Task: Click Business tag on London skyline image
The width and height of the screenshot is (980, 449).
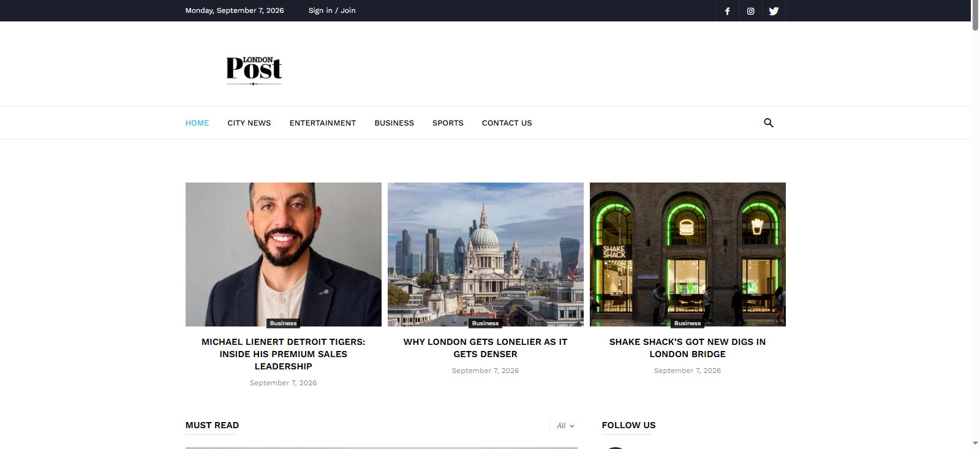Action: coord(486,323)
